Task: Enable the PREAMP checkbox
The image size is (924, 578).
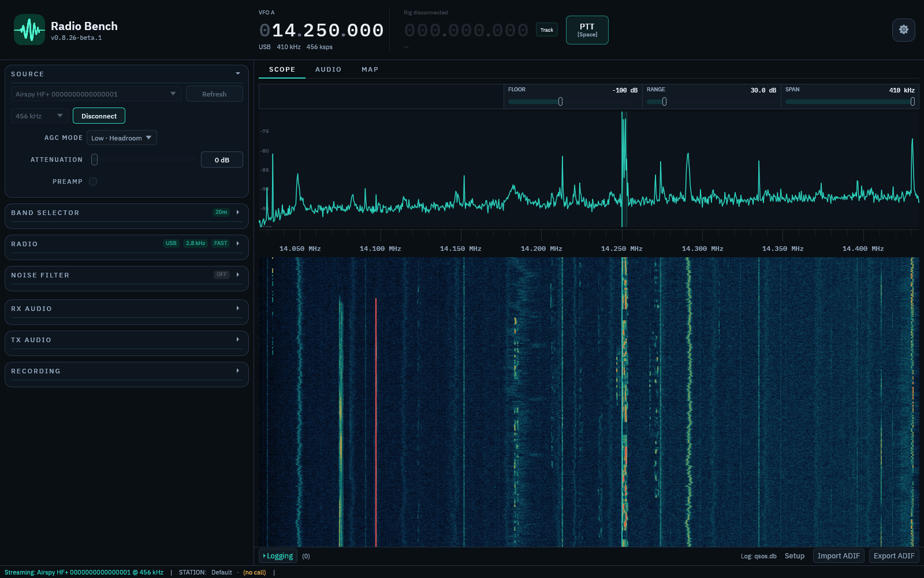Action: (93, 181)
